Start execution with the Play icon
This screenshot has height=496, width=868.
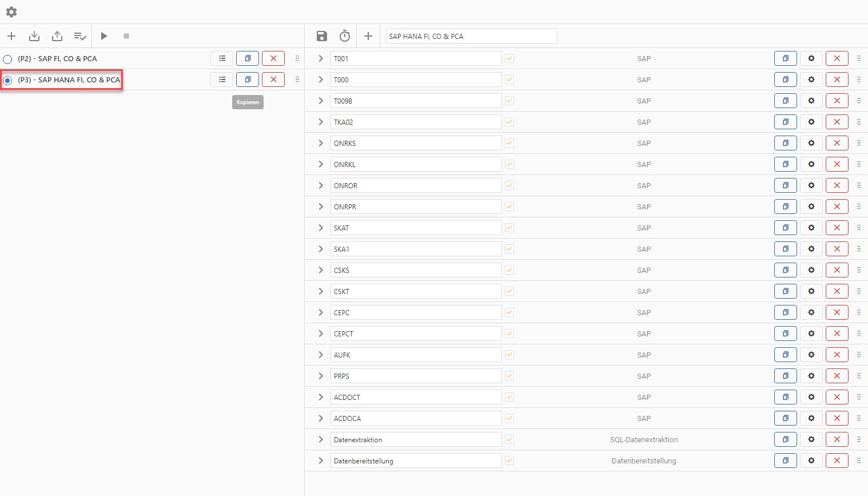[104, 35]
